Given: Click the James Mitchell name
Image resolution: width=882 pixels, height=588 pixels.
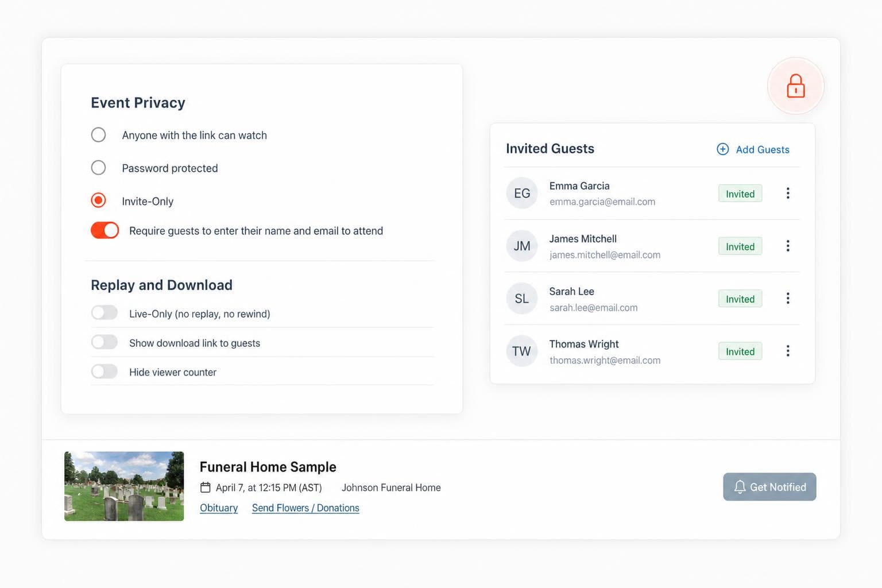Looking at the screenshot, I should (583, 239).
